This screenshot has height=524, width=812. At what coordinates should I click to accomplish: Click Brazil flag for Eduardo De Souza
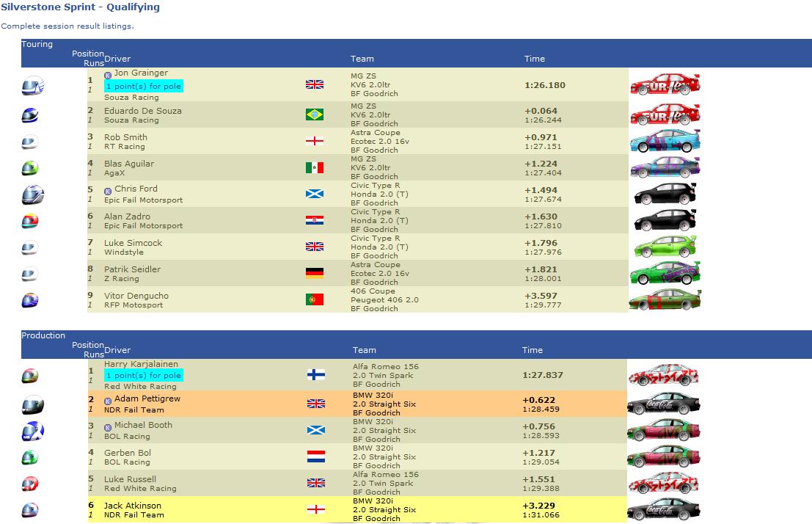click(x=315, y=114)
